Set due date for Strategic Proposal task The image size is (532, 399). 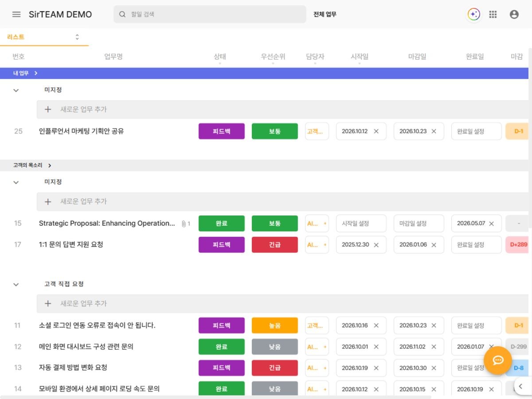[419, 223]
